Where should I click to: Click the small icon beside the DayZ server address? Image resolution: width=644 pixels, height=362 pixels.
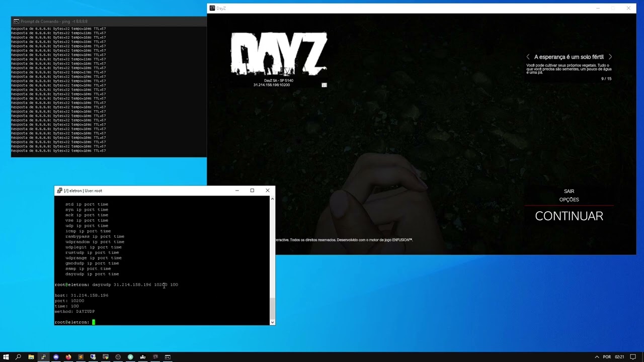324,85
